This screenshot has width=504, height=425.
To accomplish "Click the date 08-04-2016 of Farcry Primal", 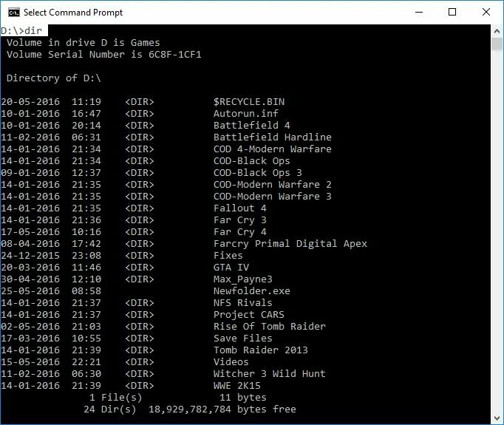I will [x=30, y=244].
